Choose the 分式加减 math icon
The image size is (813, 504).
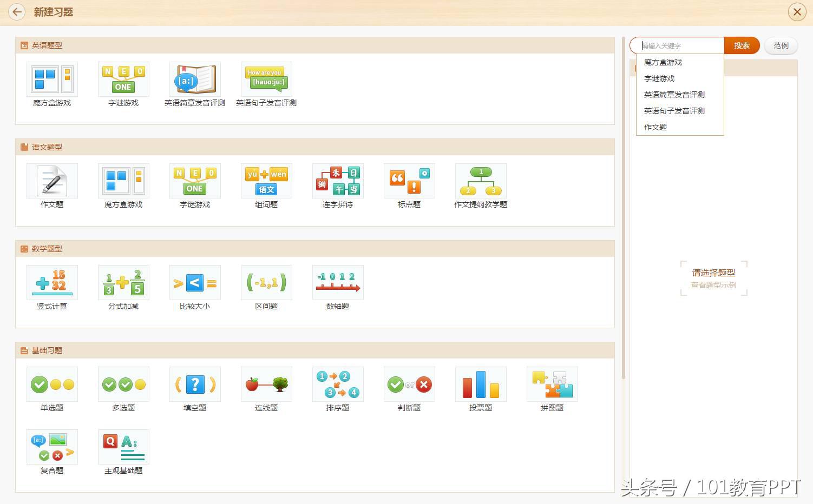(123, 282)
